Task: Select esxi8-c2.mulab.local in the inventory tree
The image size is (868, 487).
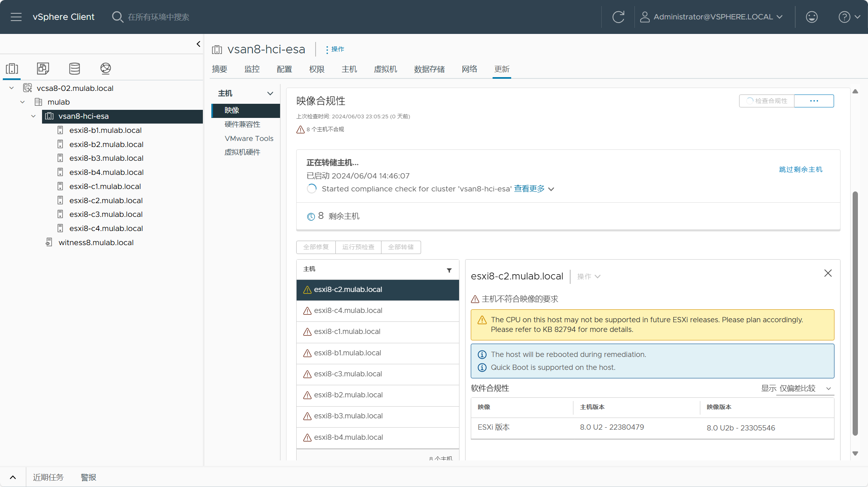Action: click(x=106, y=200)
